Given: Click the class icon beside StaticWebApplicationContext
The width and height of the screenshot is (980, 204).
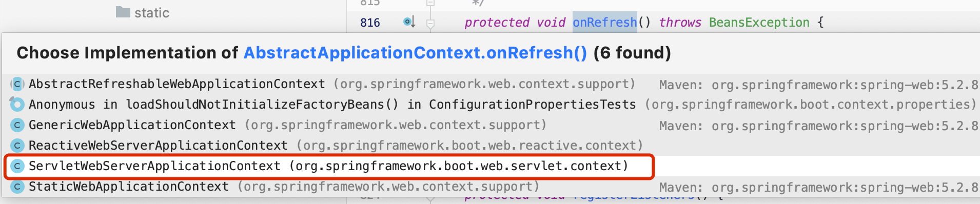Looking at the screenshot, I should pyautogui.click(x=17, y=187).
